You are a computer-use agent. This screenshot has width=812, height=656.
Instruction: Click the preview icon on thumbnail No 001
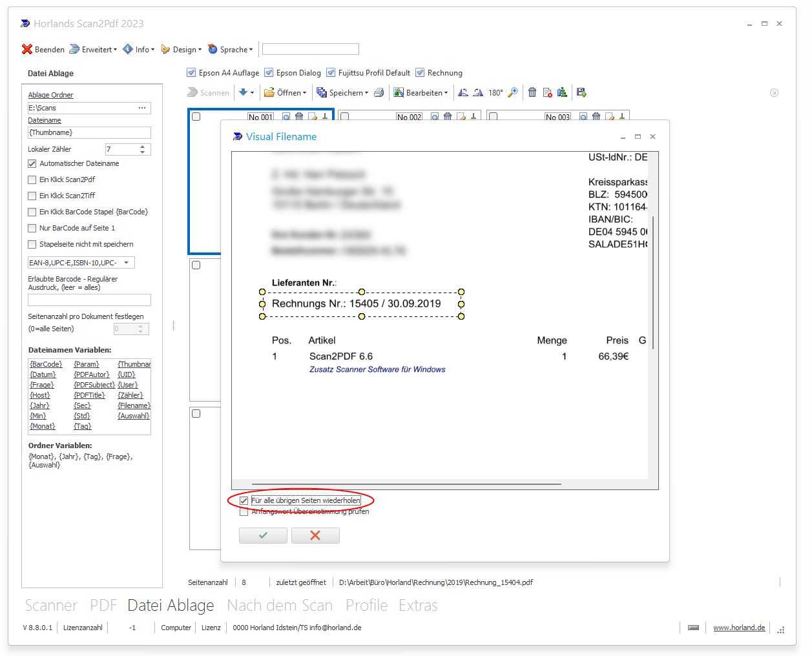pyautogui.click(x=286, y=117)
